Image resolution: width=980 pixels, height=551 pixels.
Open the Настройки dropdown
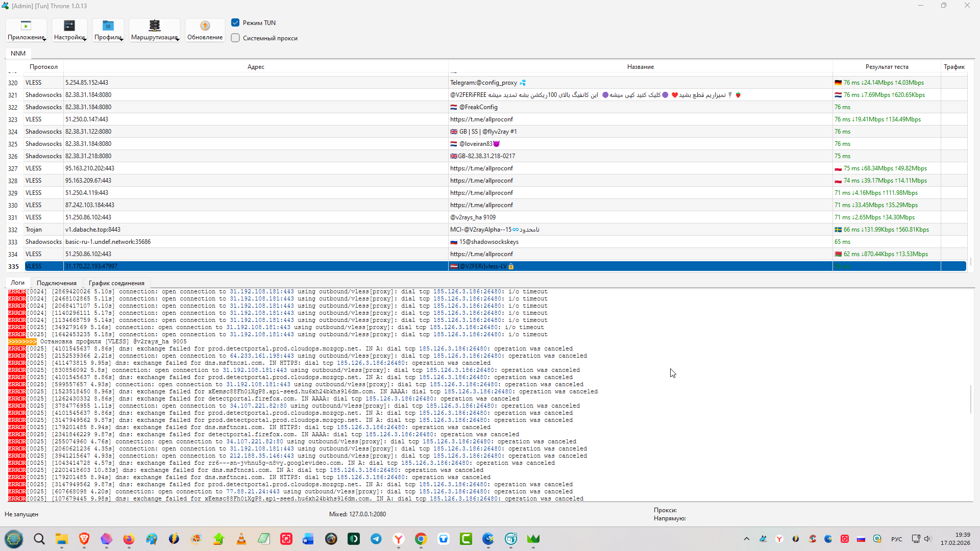point(69,30)
